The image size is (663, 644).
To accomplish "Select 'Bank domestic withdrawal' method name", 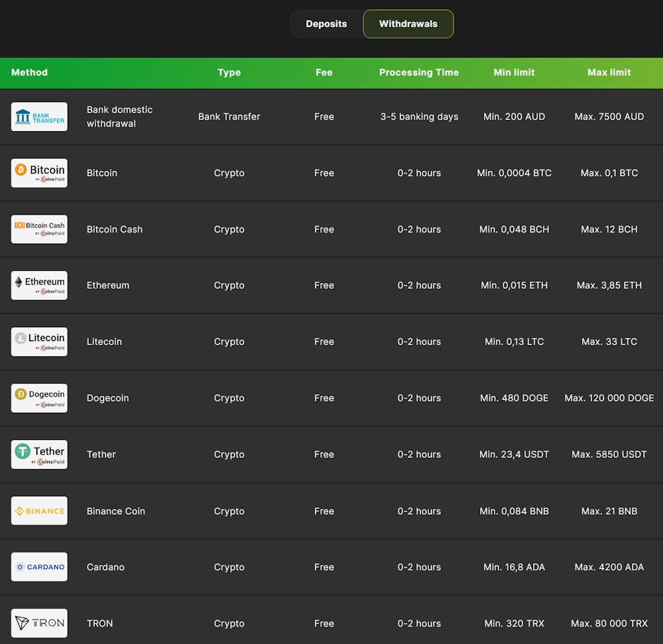I will (x=119, y=117).
